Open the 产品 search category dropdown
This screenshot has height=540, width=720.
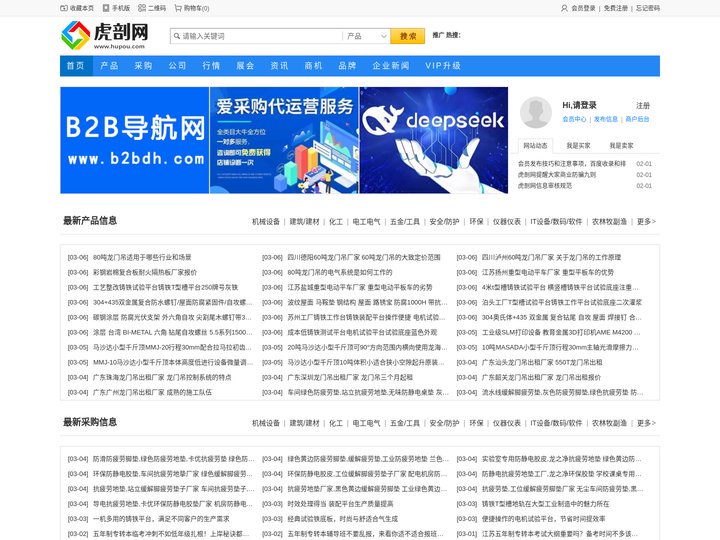[x=366, y=36]
